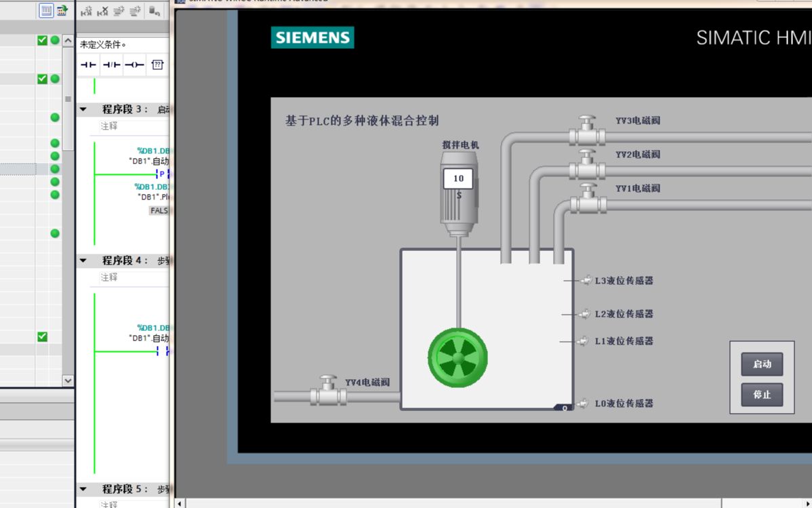
Task: Select the normally open contact instruction icon
Action: tap(87, 64)
